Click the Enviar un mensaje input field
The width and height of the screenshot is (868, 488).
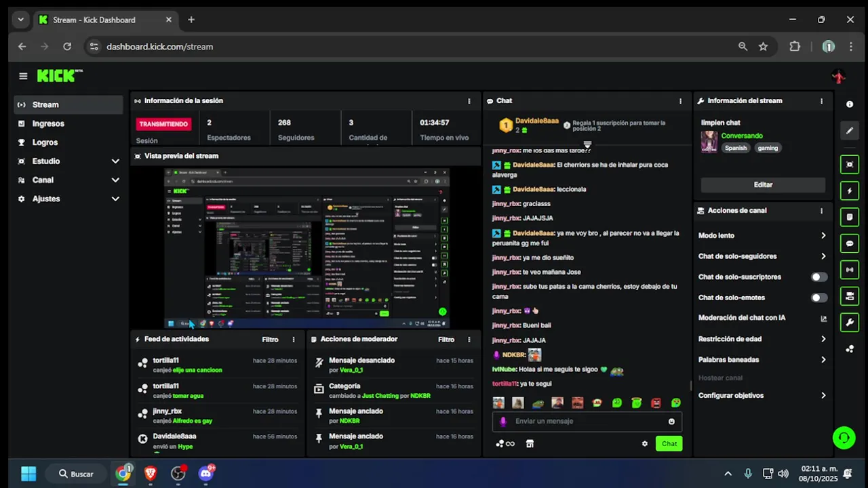[x=587, y=421]
